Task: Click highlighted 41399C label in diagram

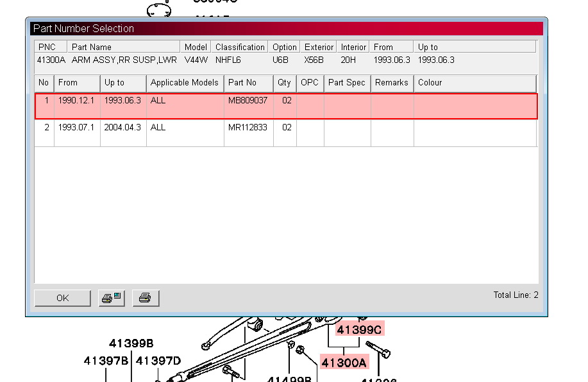Action: coord(359,330)
